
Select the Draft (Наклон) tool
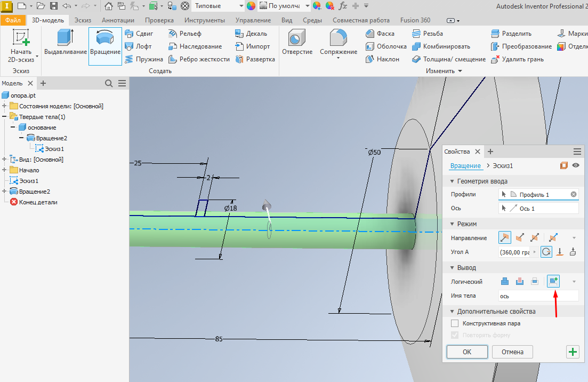coord(382,59)
